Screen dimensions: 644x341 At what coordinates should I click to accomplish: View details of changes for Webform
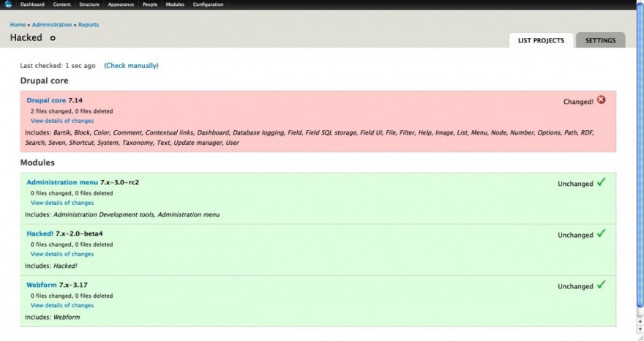[62, 305]
